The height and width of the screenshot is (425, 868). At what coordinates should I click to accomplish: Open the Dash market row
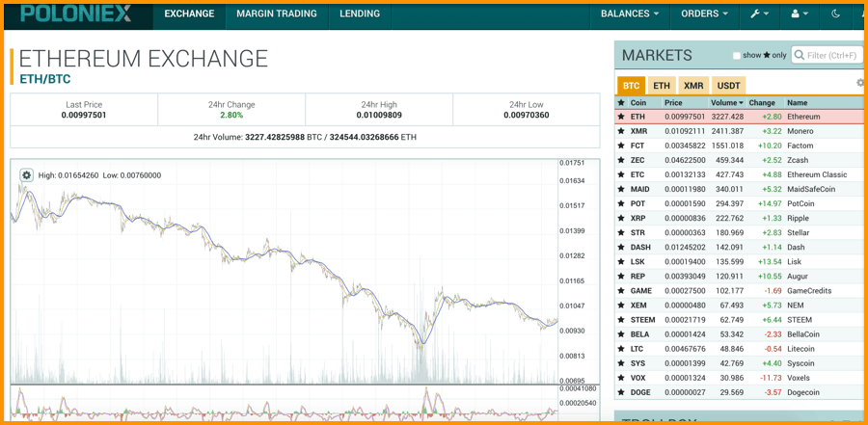tap(740, 248)
